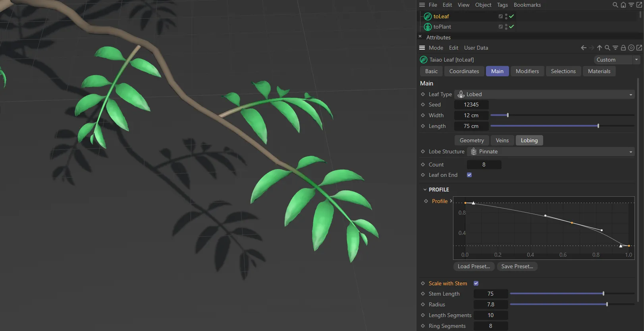Open the File menu

(x=433, y=5)
